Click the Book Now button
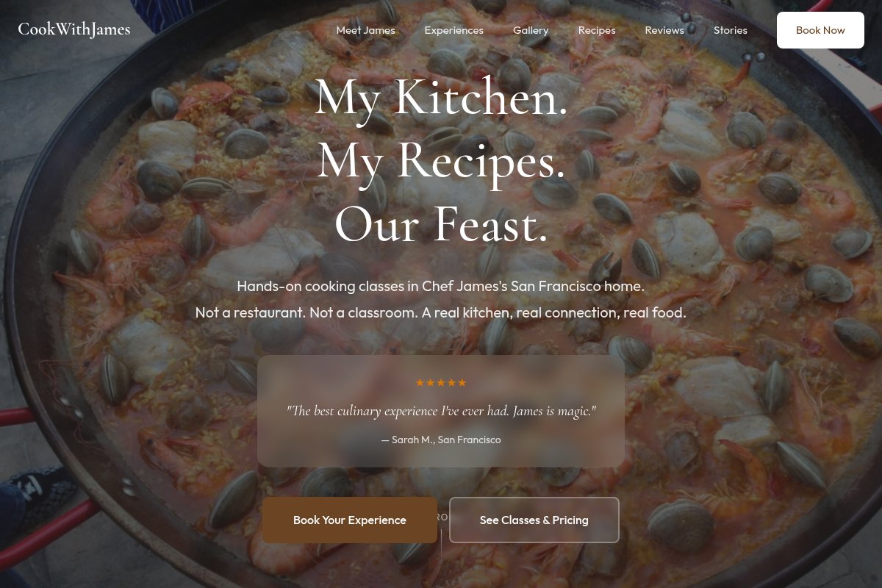 click(x=820, y=30)
